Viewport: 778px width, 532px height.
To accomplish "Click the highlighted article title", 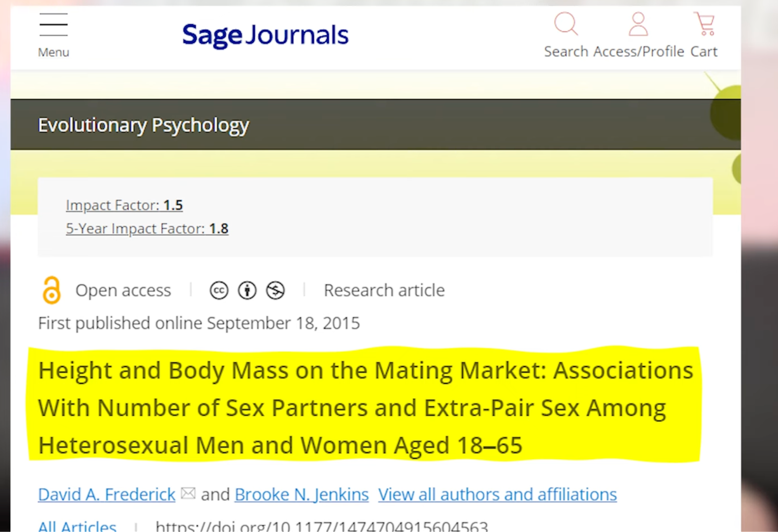I will [x=365, y=407].
